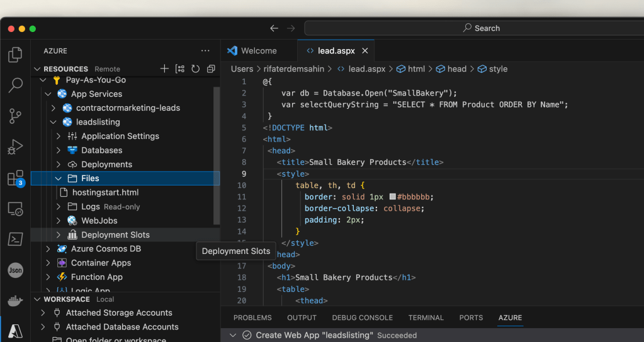Screen dimensions: 644x342
Task: Open the Azure panel's three-dot menu
Action: coord(205,51)
